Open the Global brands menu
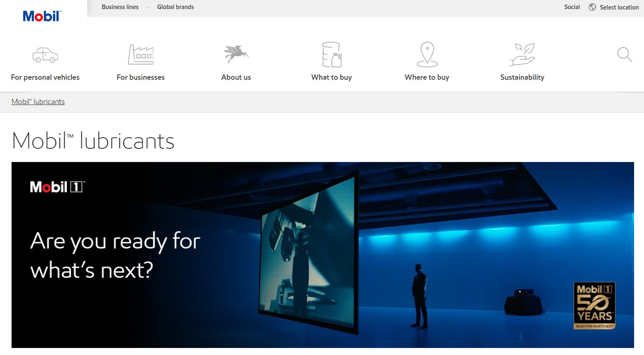644x355 pixels. click(x=176, y=7)
